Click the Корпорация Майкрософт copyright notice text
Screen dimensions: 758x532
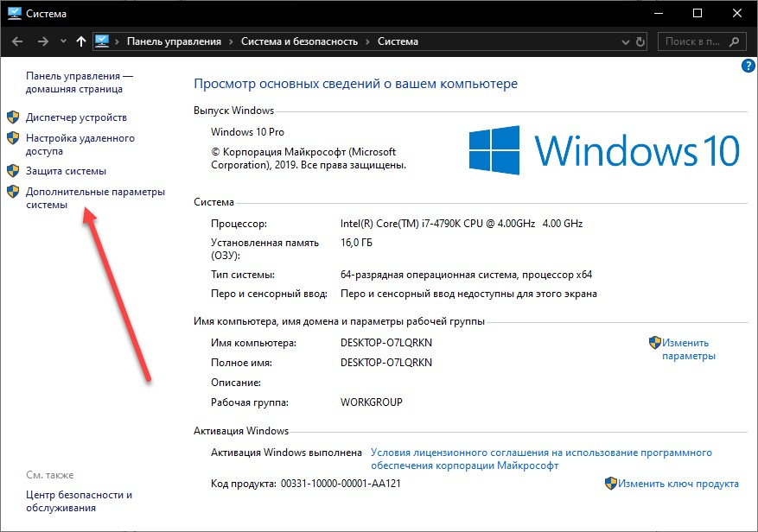(309, 159)
